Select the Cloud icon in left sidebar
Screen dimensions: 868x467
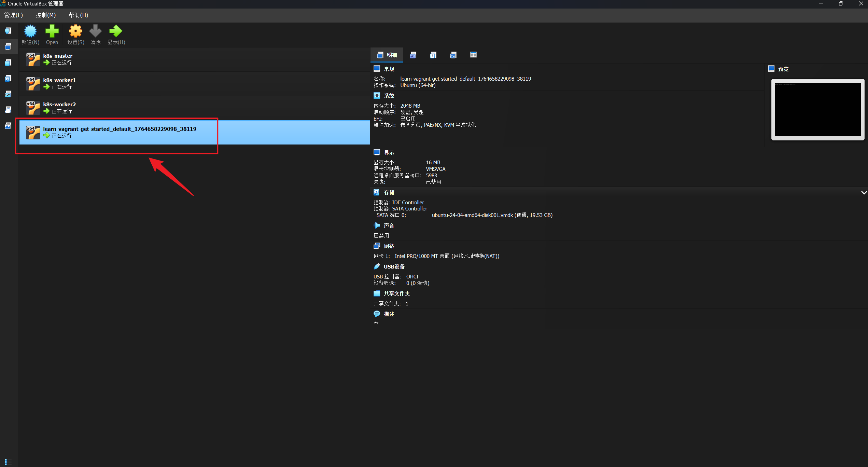(x=8, y=110)
